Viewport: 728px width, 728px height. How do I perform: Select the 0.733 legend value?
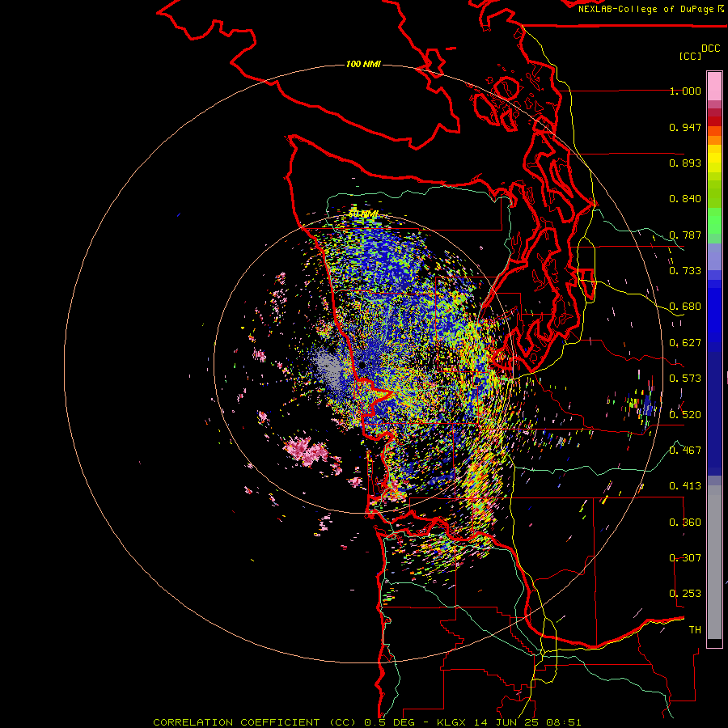pos(685,271)
